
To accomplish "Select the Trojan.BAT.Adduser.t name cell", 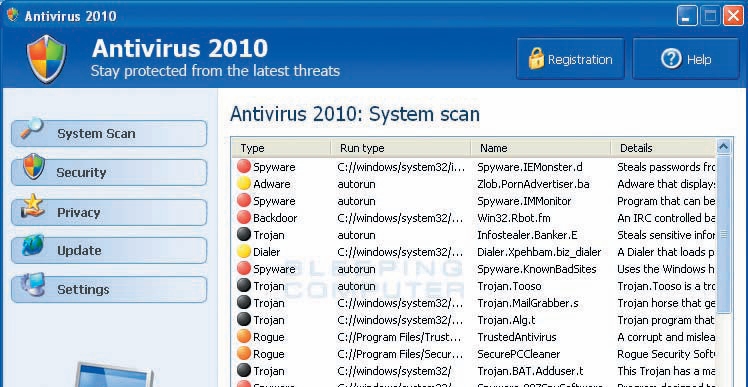I will click(529, 371).
